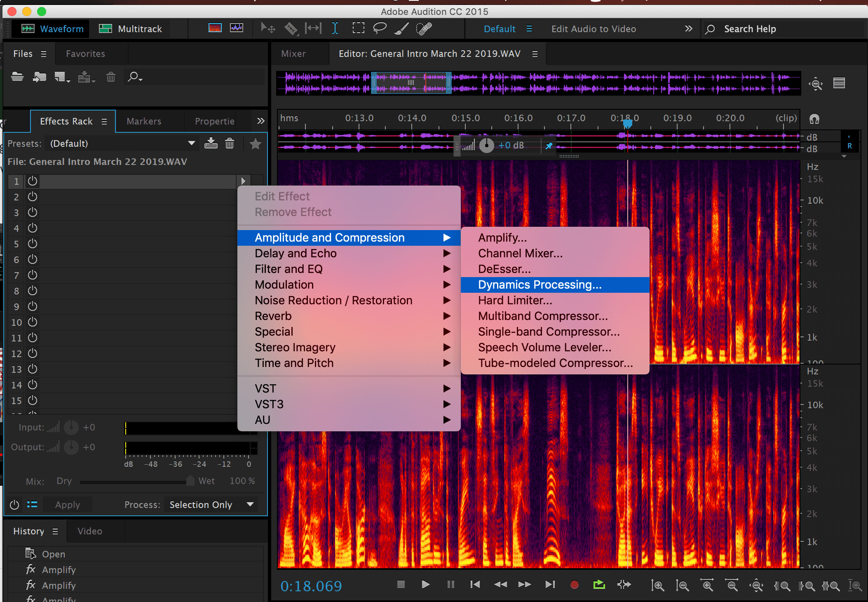This screenshot has width=868, height=602.
Task: Toggle Loop Playback in transport controls
Action: 599,585
